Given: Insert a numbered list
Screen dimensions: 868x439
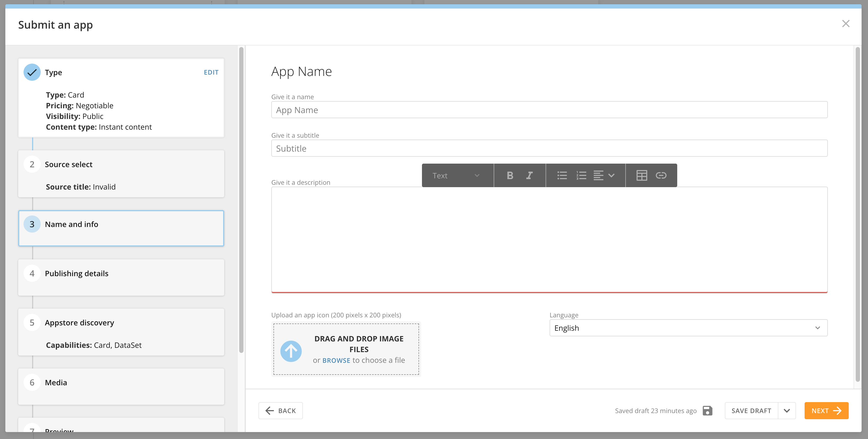Looking at the screenshot, I should (x=581, y=175).
